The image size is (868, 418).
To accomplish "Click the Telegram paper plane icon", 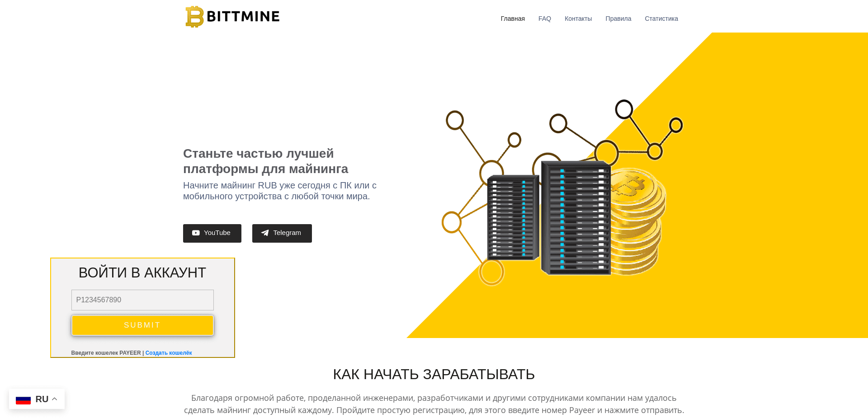I will pos(265,233).
